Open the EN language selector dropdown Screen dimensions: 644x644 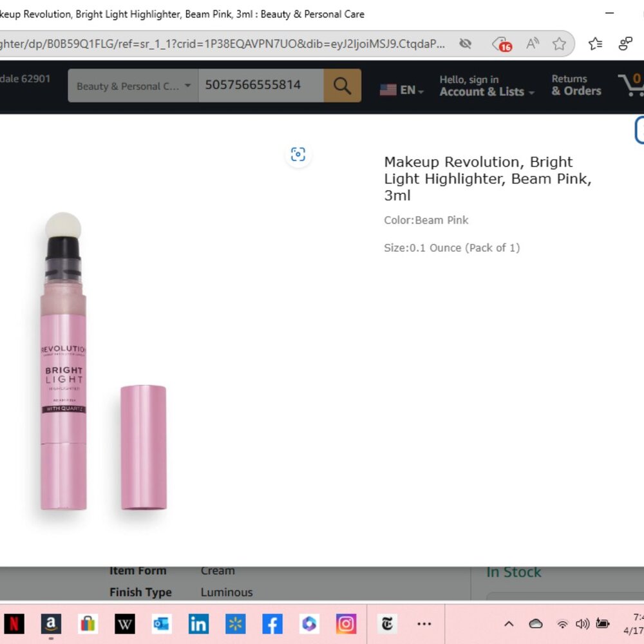click(x=402, y=90)
